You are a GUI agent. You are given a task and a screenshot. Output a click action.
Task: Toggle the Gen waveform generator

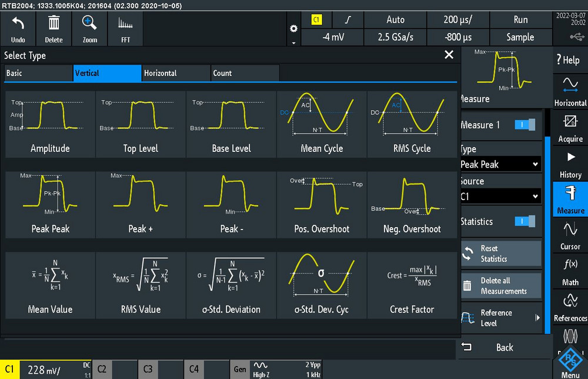tap(240, 370)
